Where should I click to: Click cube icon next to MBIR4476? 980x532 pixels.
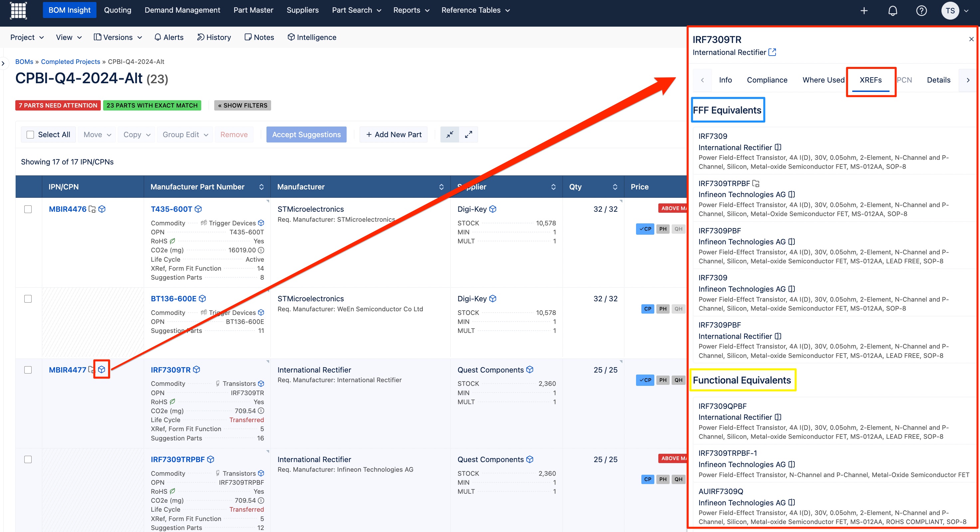coord(102,209)
